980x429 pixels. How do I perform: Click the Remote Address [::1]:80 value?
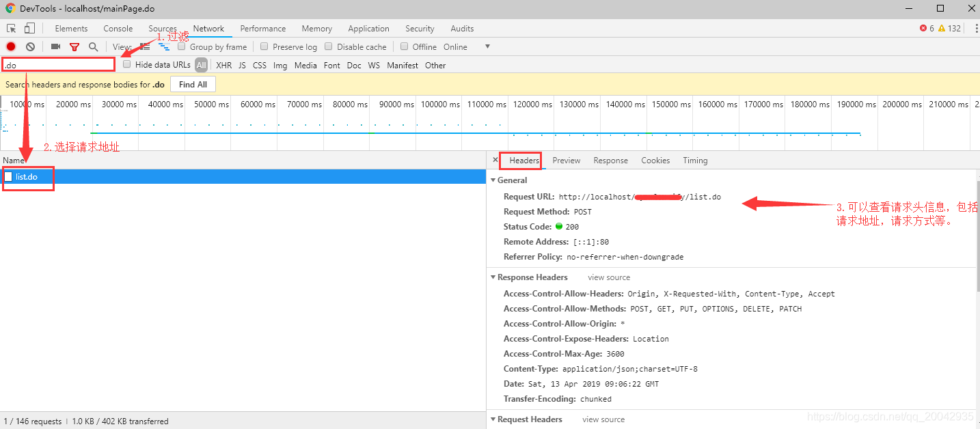pos(591,242)
